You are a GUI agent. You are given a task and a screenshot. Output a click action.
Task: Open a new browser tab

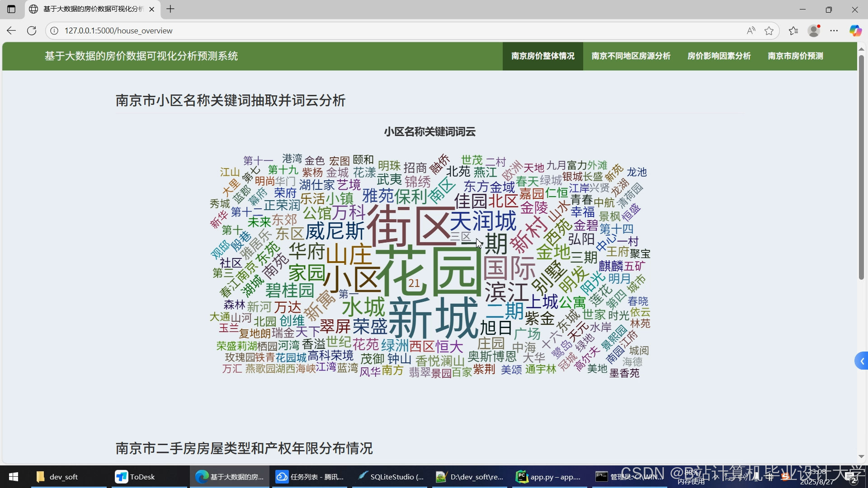tap(170, 9)
